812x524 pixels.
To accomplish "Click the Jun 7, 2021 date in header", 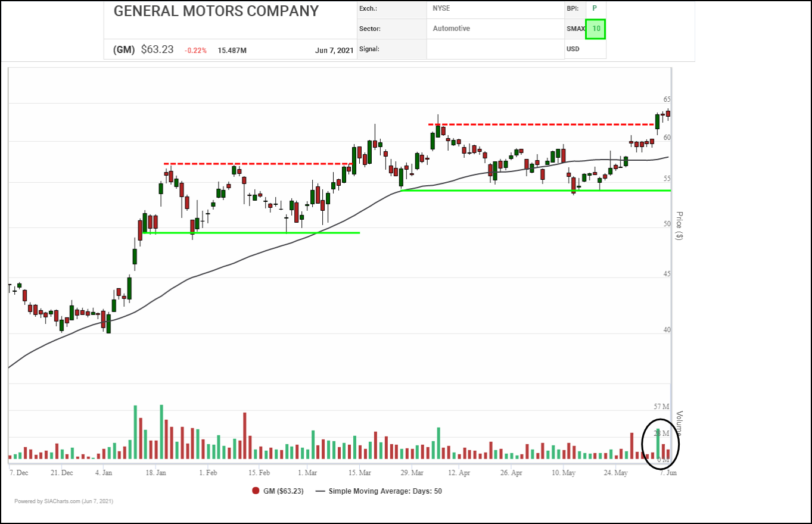I will tap(334, 51).
